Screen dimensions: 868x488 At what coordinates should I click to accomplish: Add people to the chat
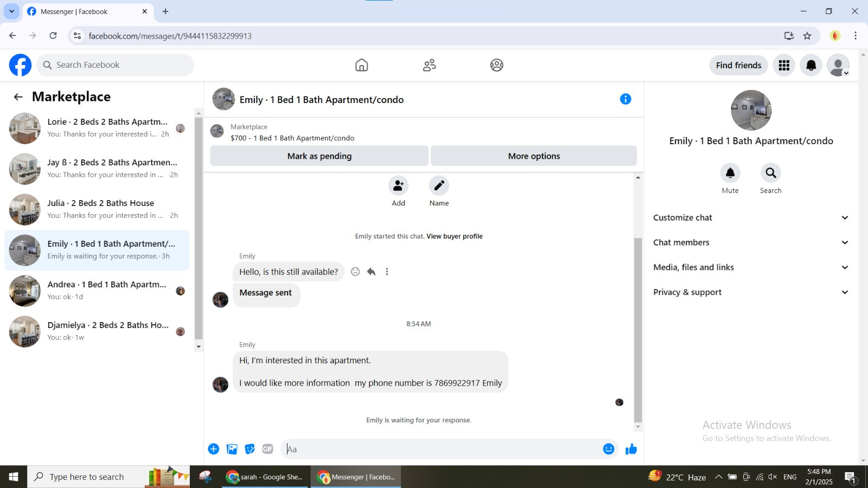click(398, 185)
